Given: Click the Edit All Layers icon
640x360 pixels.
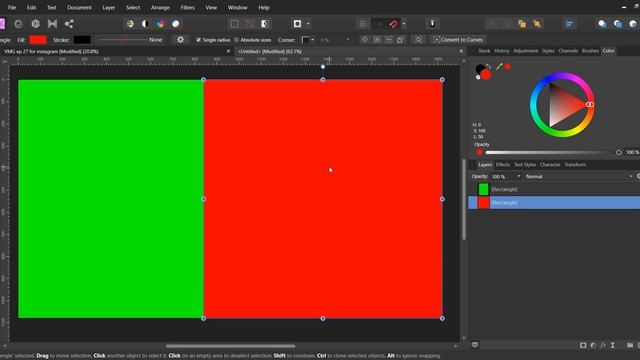Looking at the screenshot, I should coord(475,345).
